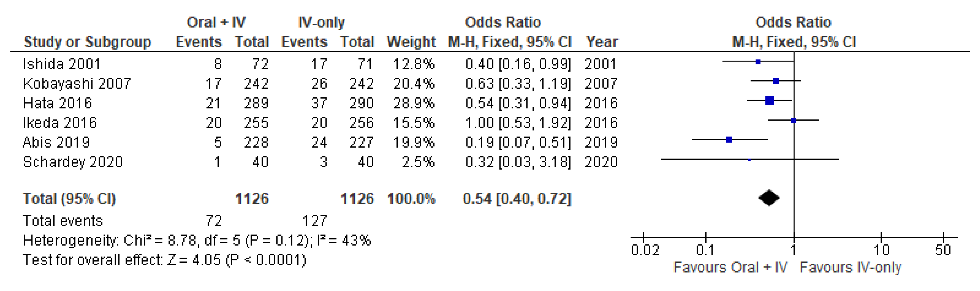Screen dimensions: 980x291
Task: Select the Ikeda 2016 study label
Action: click(x=60, y=123)
